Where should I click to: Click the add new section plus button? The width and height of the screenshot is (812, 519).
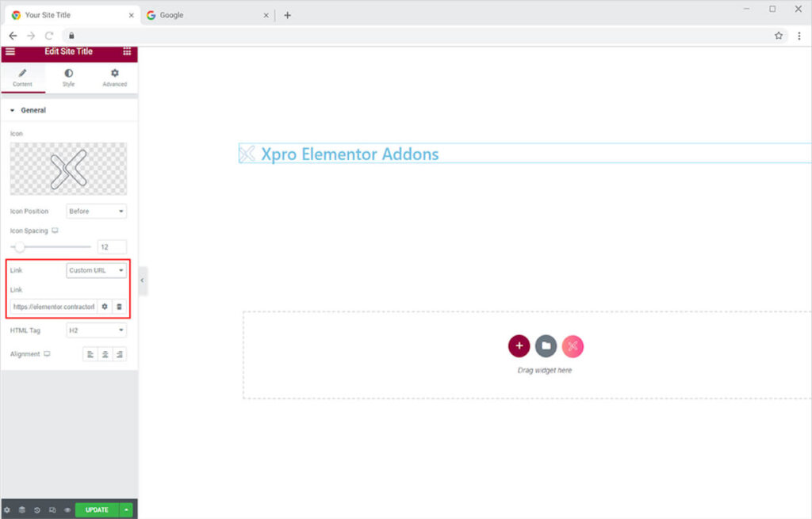click(519, 346)
